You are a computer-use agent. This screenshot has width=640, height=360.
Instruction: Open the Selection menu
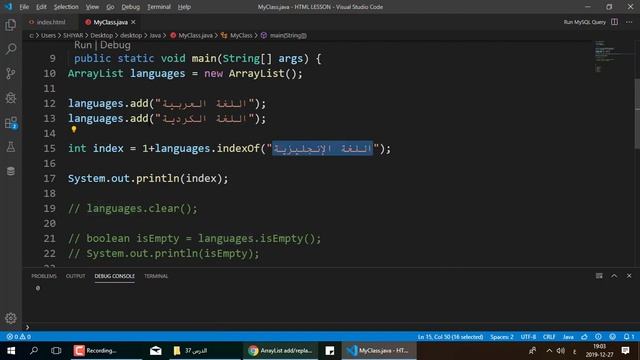click(66, 7)
